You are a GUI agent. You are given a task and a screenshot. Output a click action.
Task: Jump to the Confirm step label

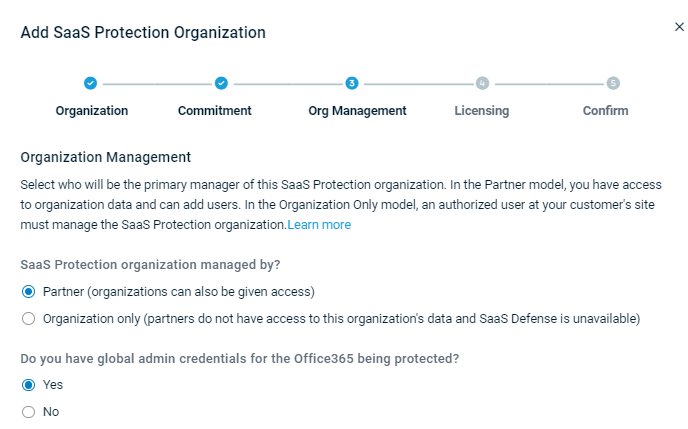pos(606,111)
